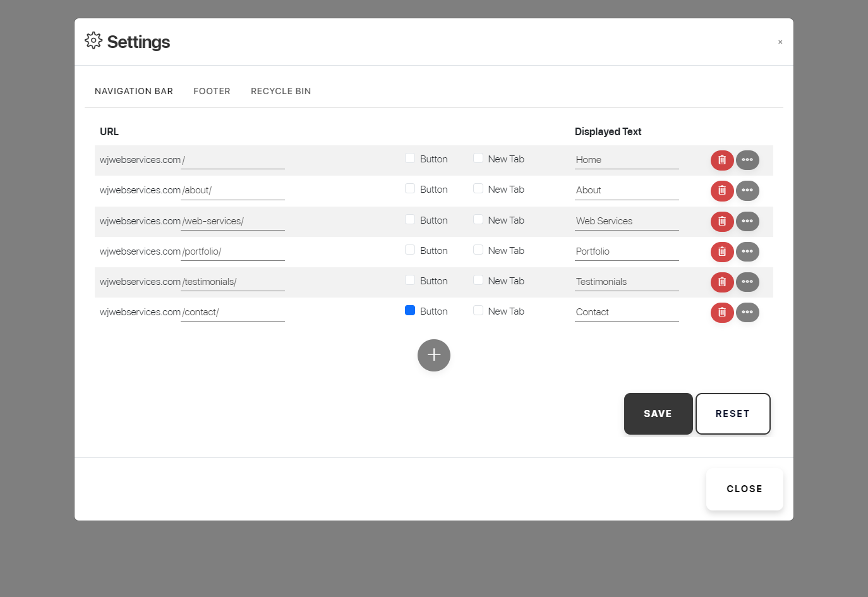Enable Button checkbox for Portfolio row
This screenshot has height=597, width=868.
point(410,250)
